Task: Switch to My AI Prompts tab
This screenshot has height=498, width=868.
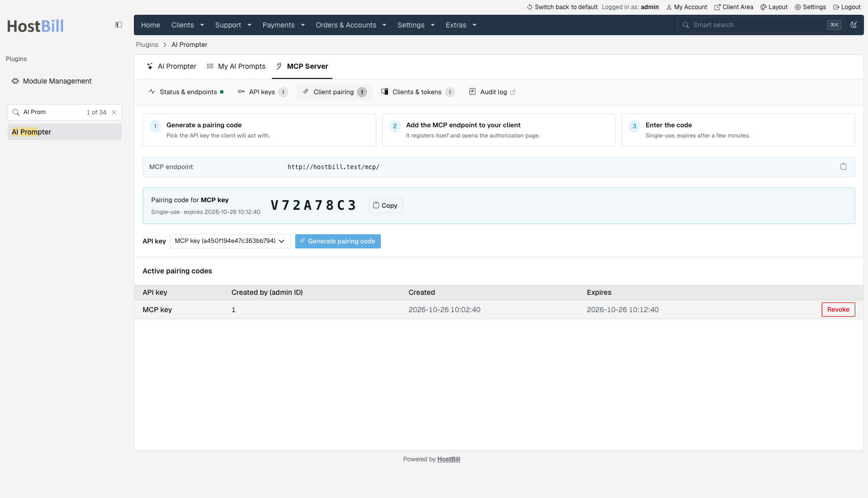Action: (x=236, y=66)
